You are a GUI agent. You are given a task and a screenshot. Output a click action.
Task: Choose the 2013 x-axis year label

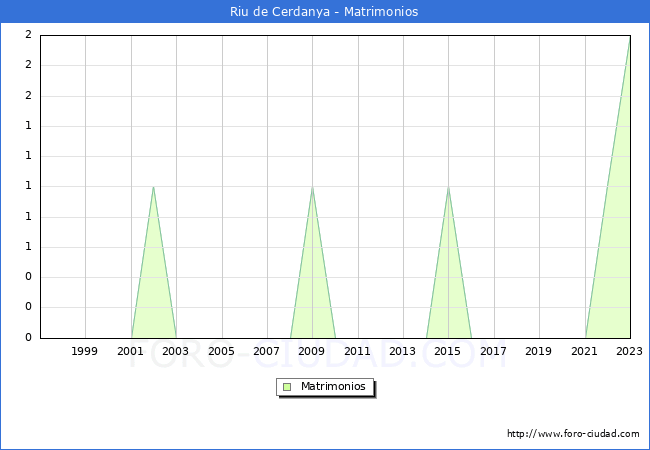(403, 351)
